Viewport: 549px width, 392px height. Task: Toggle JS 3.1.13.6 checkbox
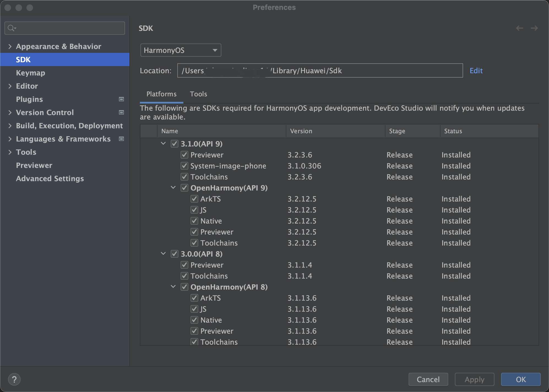coord(194,309)
